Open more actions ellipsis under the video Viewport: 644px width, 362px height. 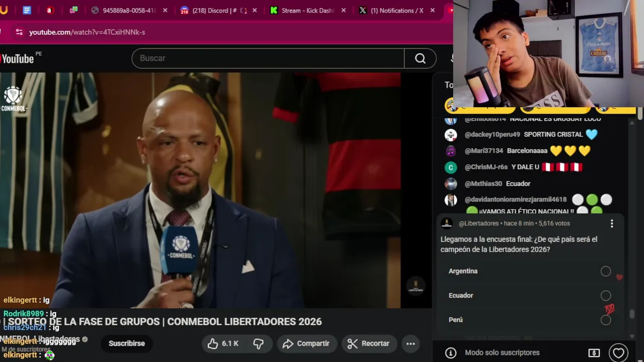[x=411, y=343]
